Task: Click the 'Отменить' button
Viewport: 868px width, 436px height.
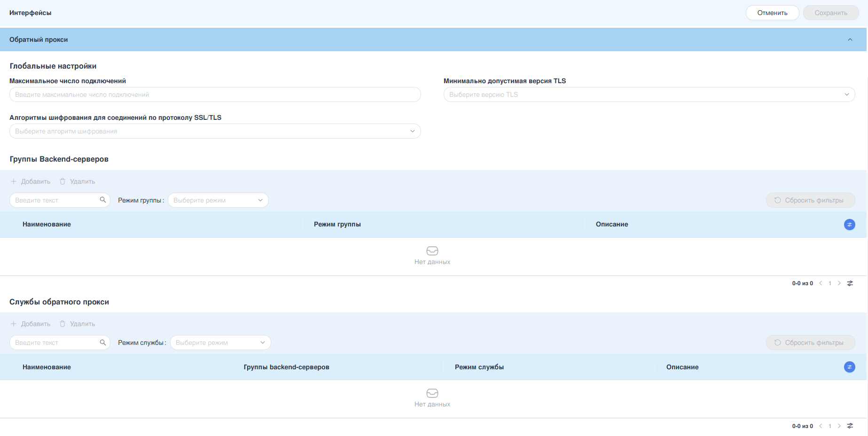Action: click(x=772, y=13)
